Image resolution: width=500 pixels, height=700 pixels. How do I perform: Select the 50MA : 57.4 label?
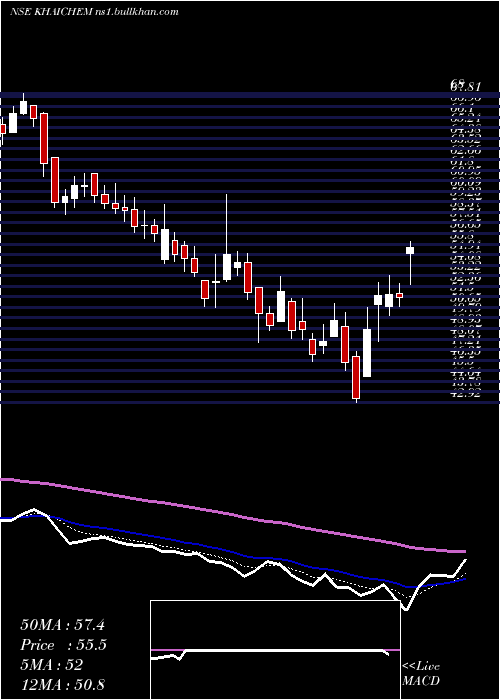pyautogui.click(x=62, y=625)
